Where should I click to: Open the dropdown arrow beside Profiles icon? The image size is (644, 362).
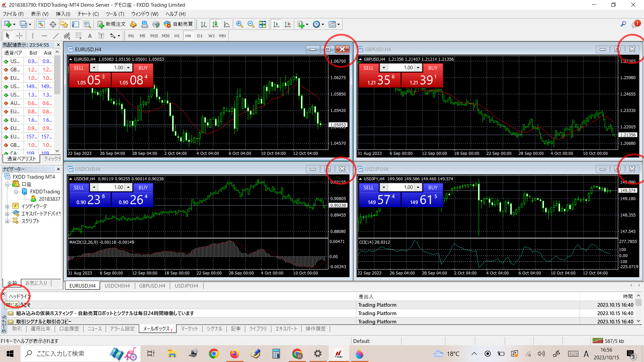click(x=30, y=24)
